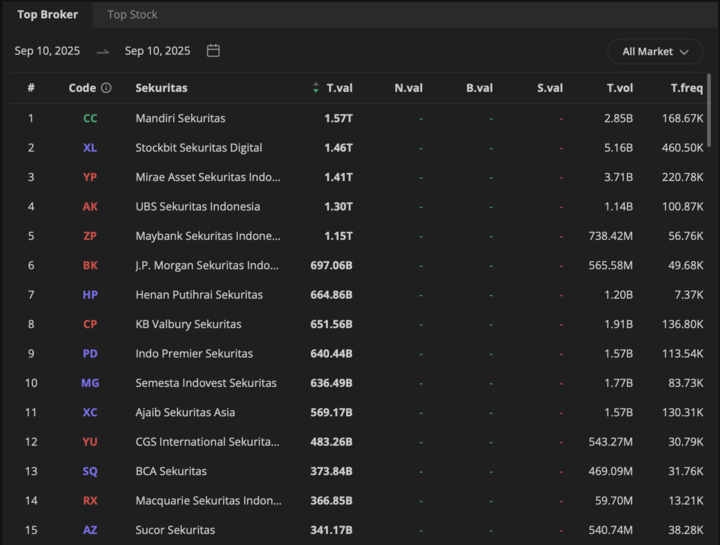Click the # column header
The width and height of the screenshot is (720, 545).
click(x=31, y=88)
